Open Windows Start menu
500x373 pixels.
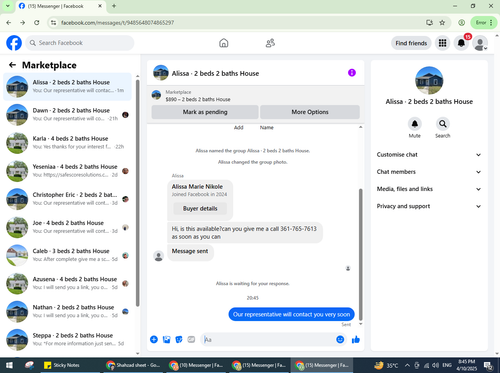tap(9, 365)
